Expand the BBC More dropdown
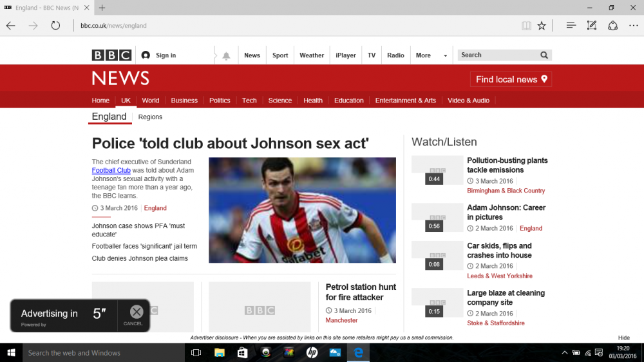 [431, 55]
